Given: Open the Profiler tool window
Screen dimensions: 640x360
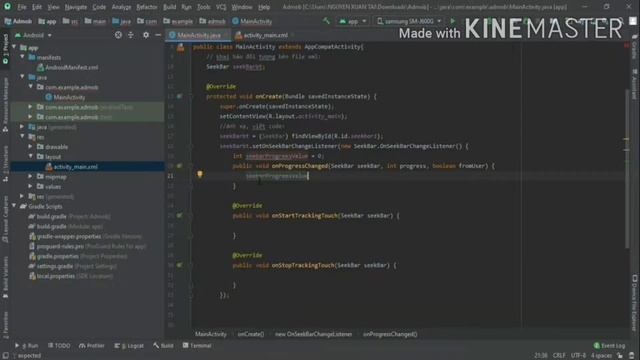Looking at the screenshot, I should click(92, 346).
